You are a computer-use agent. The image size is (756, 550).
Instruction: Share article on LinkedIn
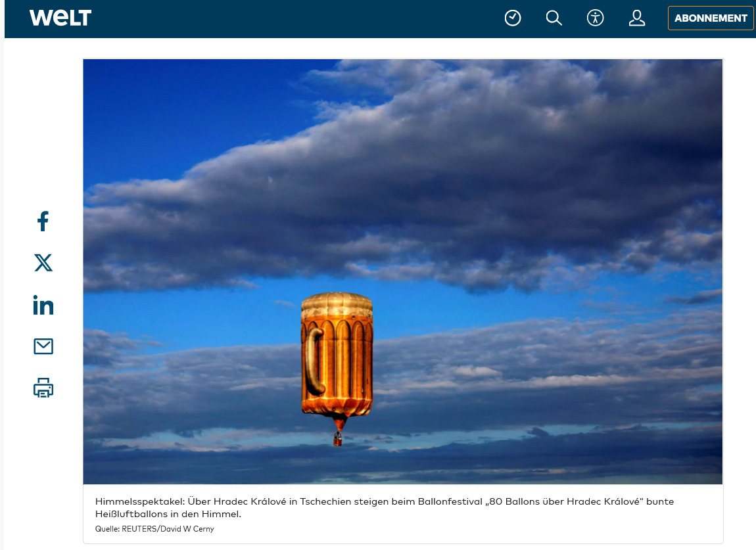tap(43, 305)
